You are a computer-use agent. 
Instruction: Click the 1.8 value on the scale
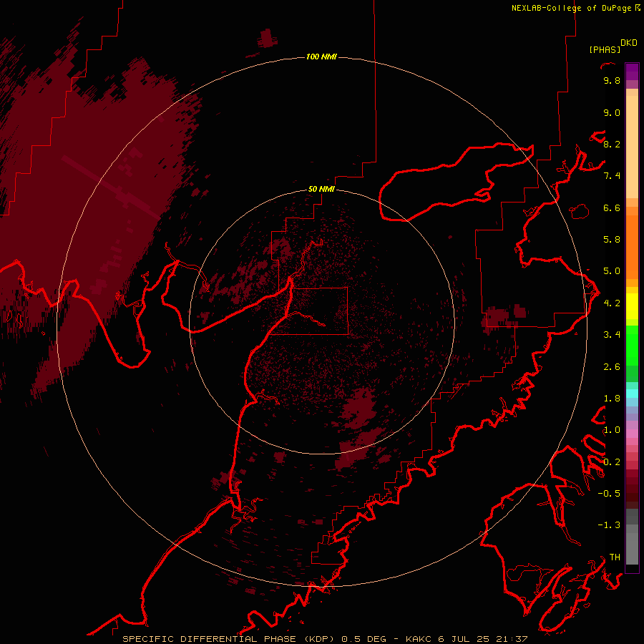[x=612, y=399]
